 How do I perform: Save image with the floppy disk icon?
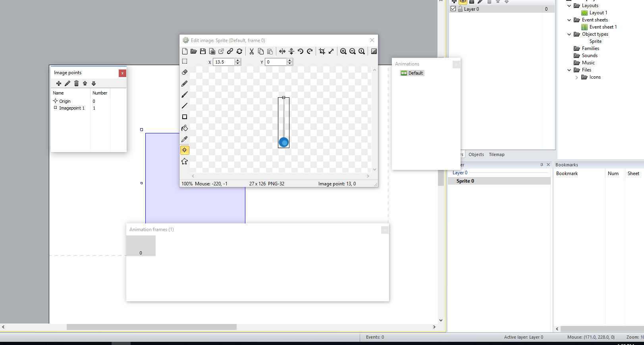203,51
